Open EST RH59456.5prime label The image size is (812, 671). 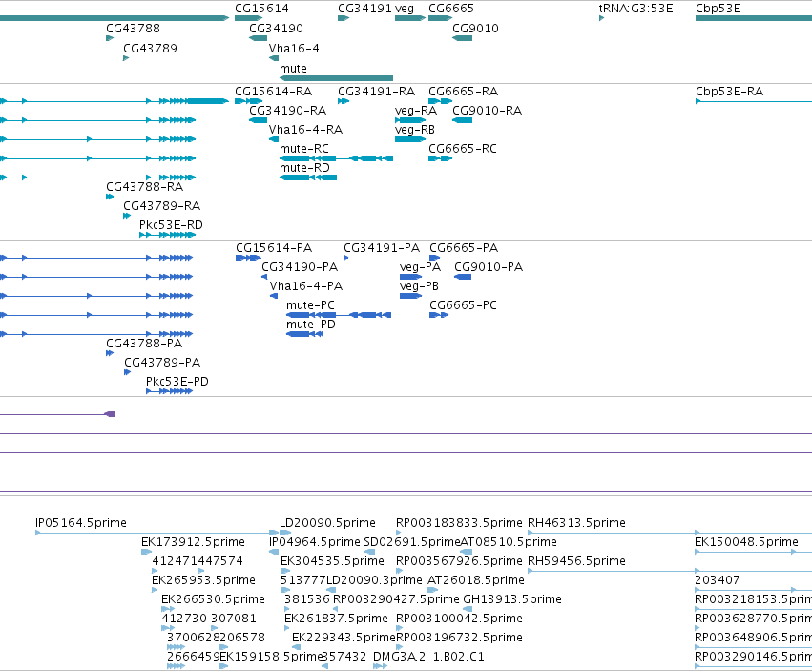(576, 561)
